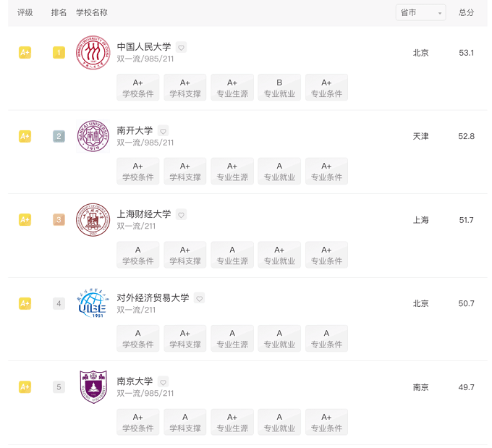The height and width of the screenshot is (448, 492).
Task: Open the 省市 province filter dropdown
Action: [420, 12]
